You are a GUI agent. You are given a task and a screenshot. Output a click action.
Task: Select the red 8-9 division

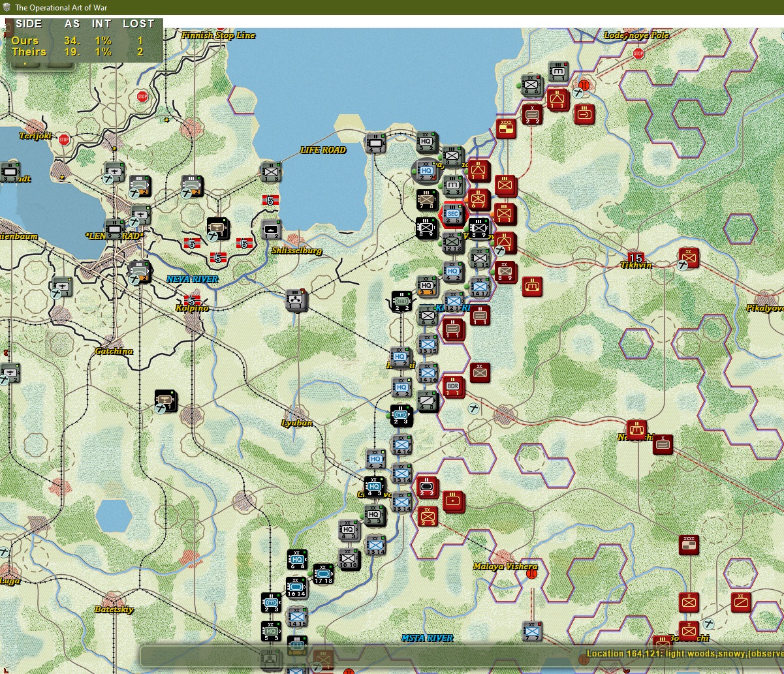point(505,272)
